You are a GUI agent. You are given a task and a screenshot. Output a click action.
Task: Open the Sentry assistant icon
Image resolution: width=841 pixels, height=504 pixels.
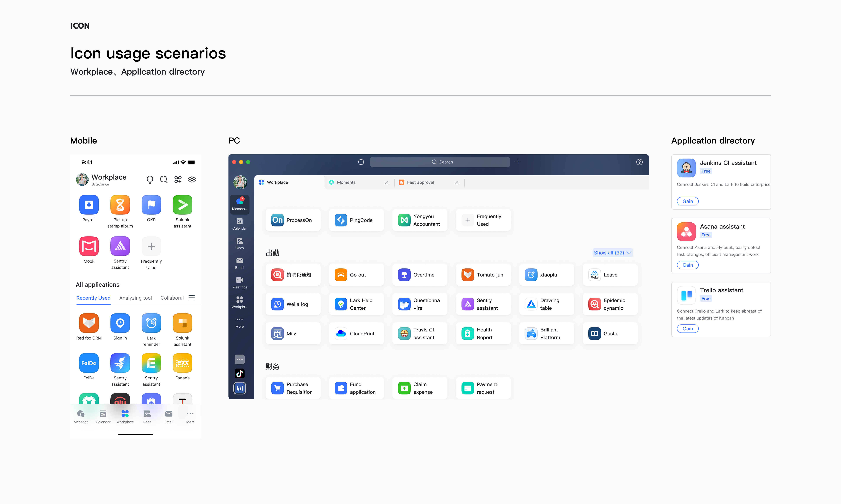120,246
